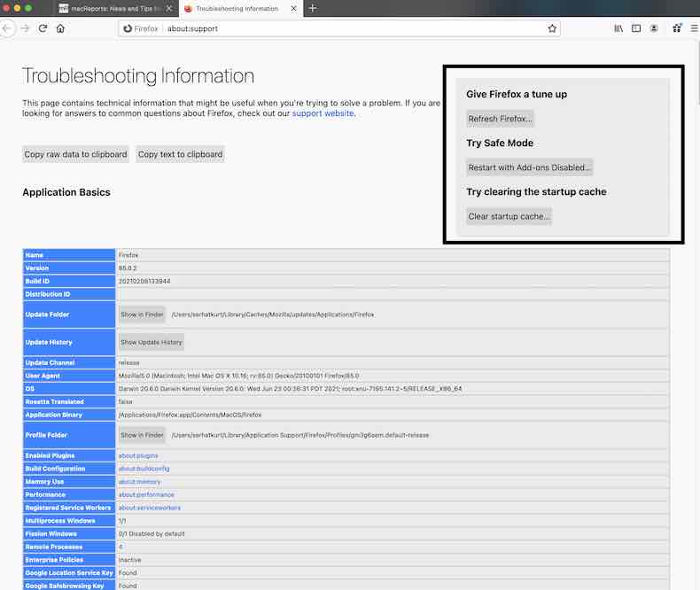The width and height of the screenshot is (700, 590).
Task: Open the Firefox account icon
Action: [654, 28]
